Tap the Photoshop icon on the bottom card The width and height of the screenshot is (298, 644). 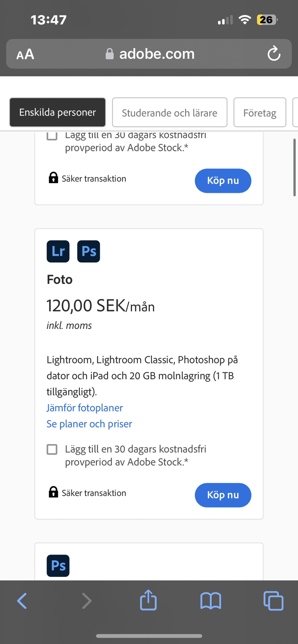point(58,566)
